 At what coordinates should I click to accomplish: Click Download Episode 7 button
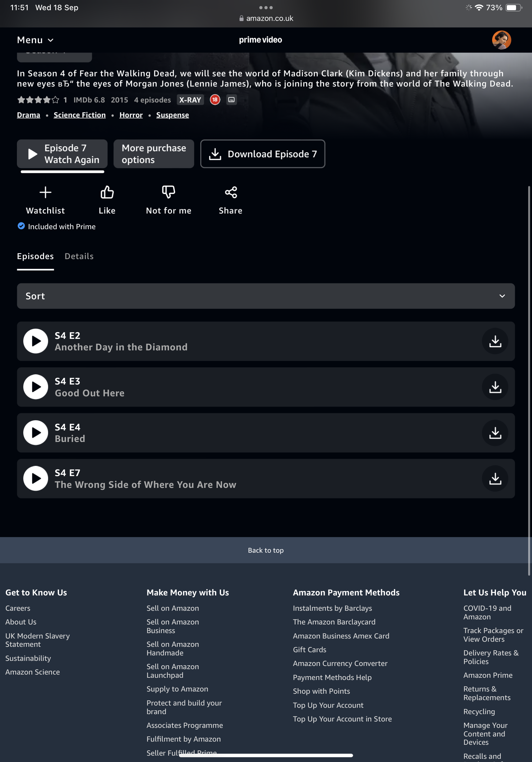coord(262,154)
